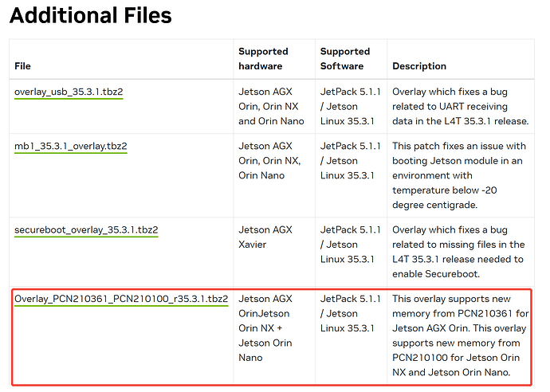Download secureboot_overlay_35.3.1.tbz2 file
This screenshot has height=392, width=550.
[x=86, y=230]
